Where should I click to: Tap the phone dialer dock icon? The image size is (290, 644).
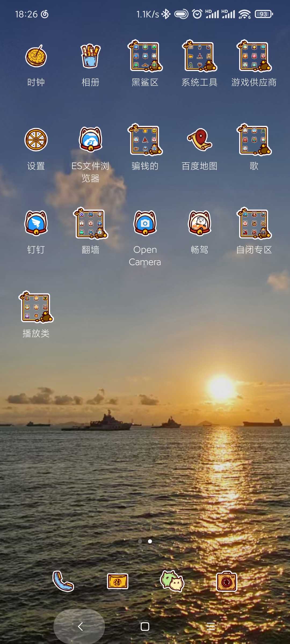coord(63,581)
